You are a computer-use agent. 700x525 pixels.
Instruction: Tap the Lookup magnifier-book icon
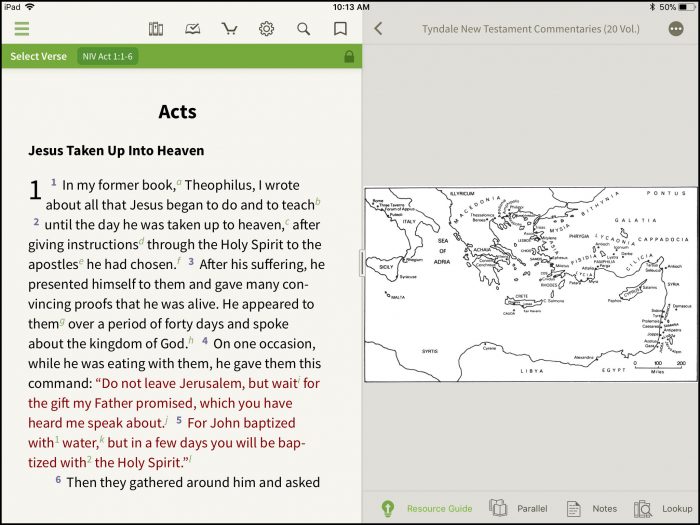643,508
